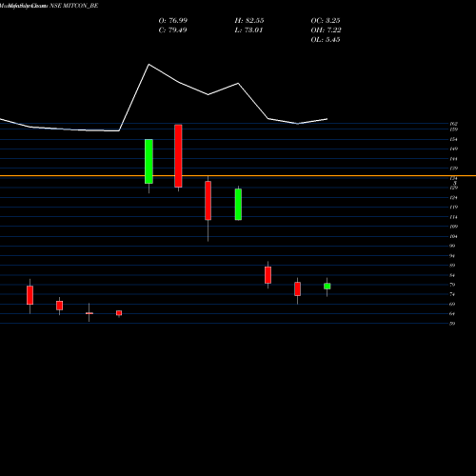476x476 pixels.
Task: Click the 'OL: 5.45' reading
Action: (326, 40)
